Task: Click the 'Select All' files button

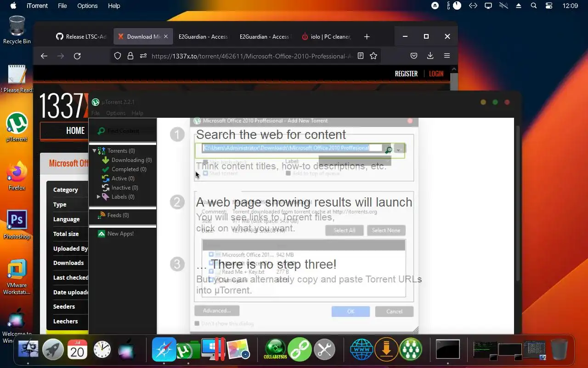Action: pyautogui.click(x=345, y=230)
